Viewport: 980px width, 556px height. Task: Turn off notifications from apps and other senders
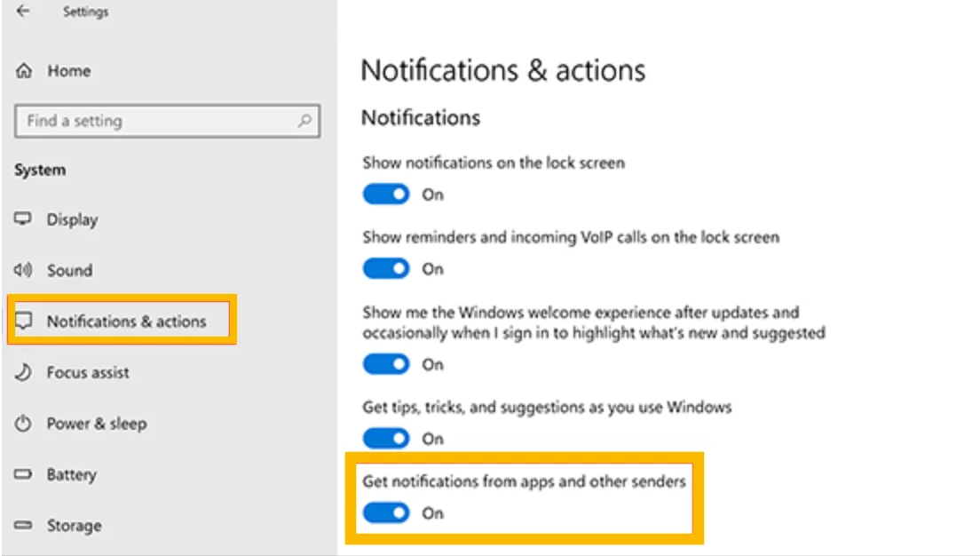(x=386, y=512)
